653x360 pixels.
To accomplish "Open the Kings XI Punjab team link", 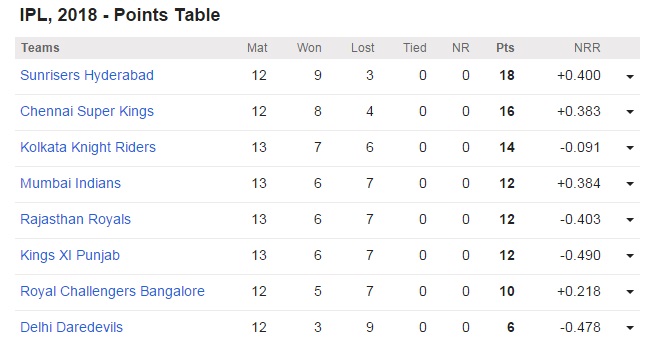I will click(x=70, y=255).
